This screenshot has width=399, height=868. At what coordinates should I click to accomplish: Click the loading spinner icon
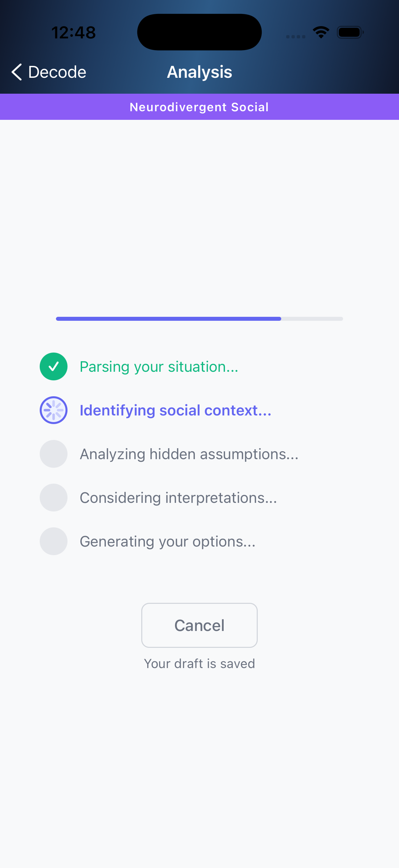coord(54,410)
